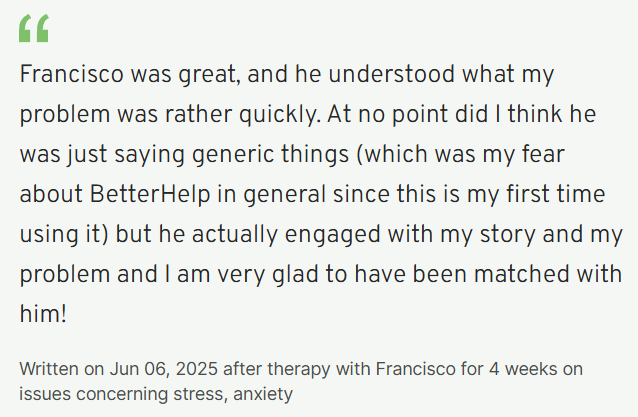The image size is (638, 417).
Task: Click the words 'Written on' in the footer
Action: coord(61,369)
